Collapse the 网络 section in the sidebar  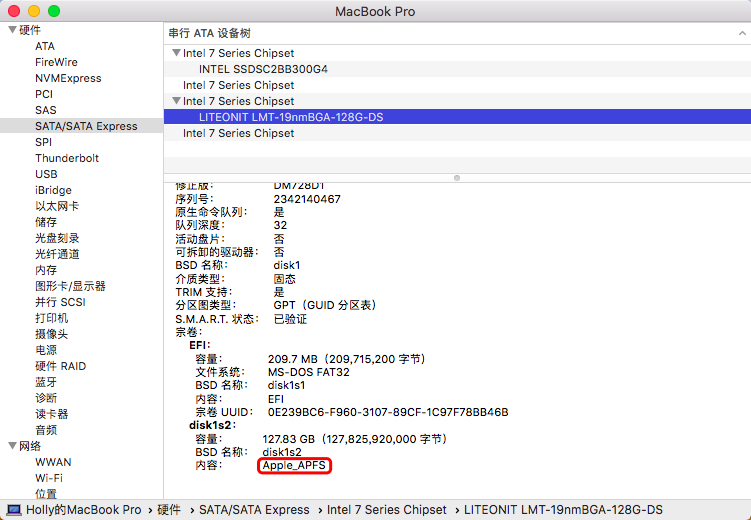tap(11, 446)
